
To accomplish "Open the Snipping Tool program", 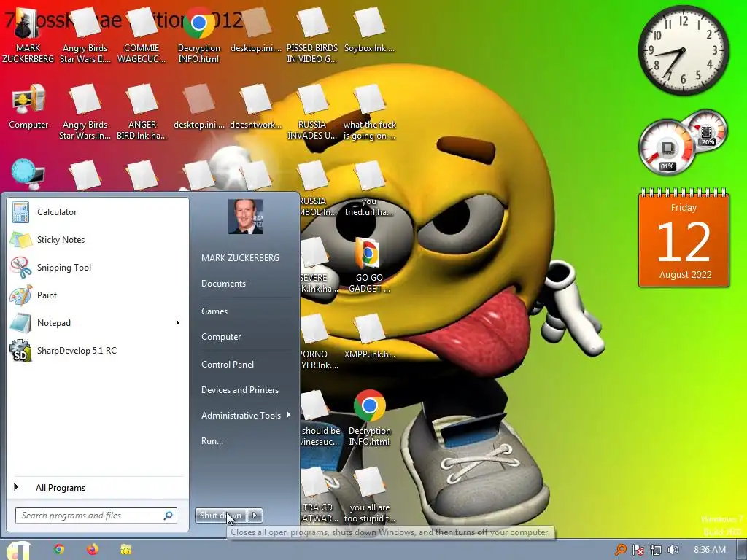I will click(x=98, y=267).
